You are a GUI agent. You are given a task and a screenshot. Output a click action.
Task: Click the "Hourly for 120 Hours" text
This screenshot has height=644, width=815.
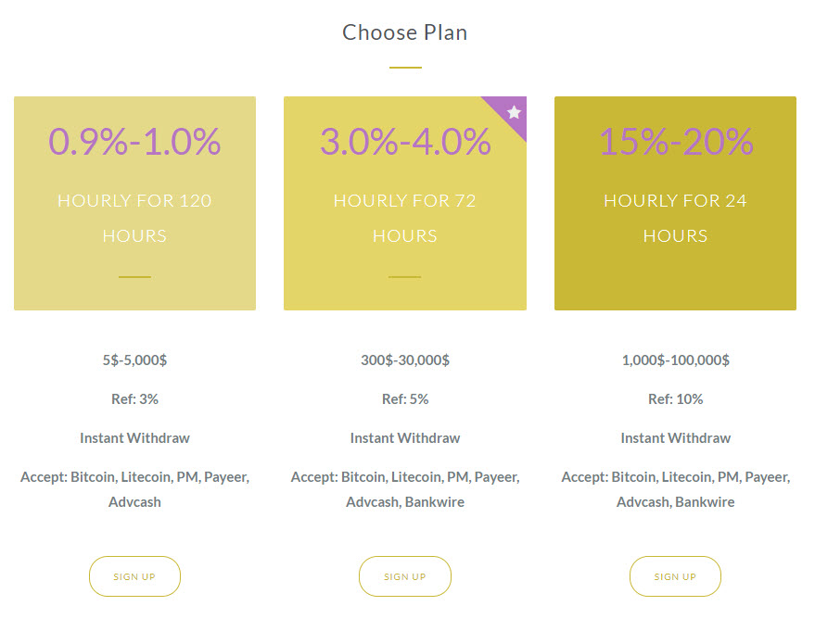(x=134, y=218)
